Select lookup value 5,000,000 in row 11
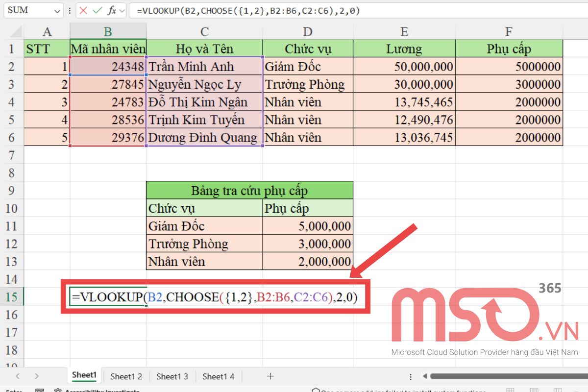 click(x=308, y=226)
